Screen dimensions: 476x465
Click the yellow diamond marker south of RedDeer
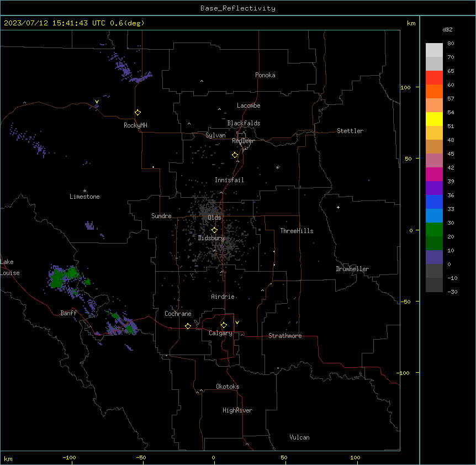tap(235, 155)
